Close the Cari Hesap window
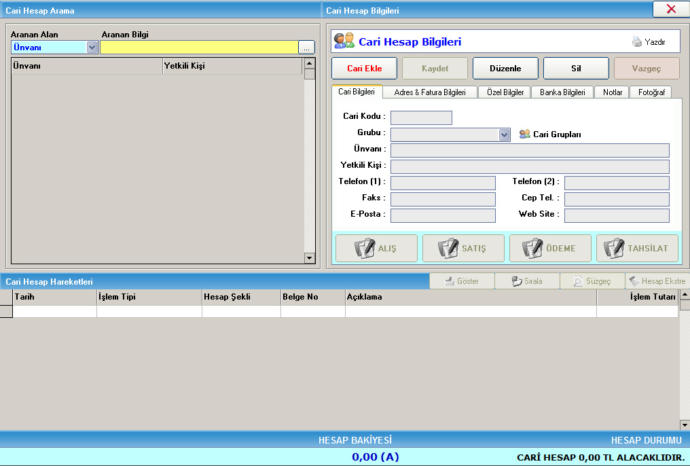690x466 pixels. point(671,9)
